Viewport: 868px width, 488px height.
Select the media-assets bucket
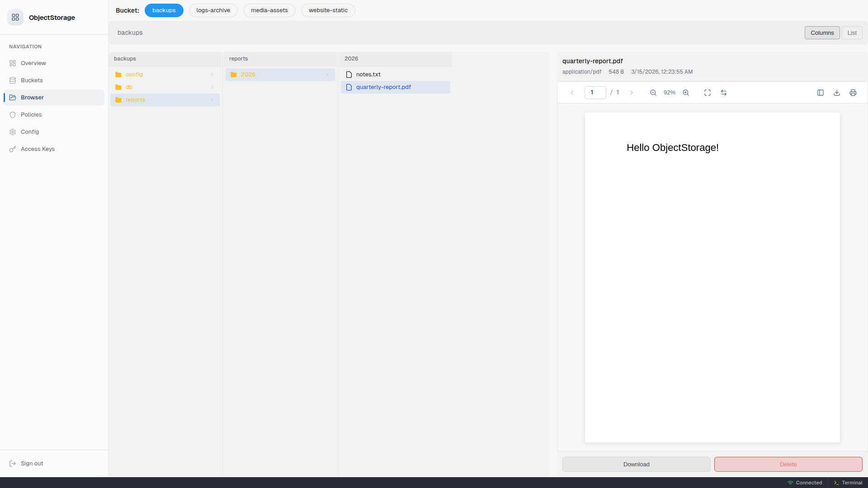[269, 10]
